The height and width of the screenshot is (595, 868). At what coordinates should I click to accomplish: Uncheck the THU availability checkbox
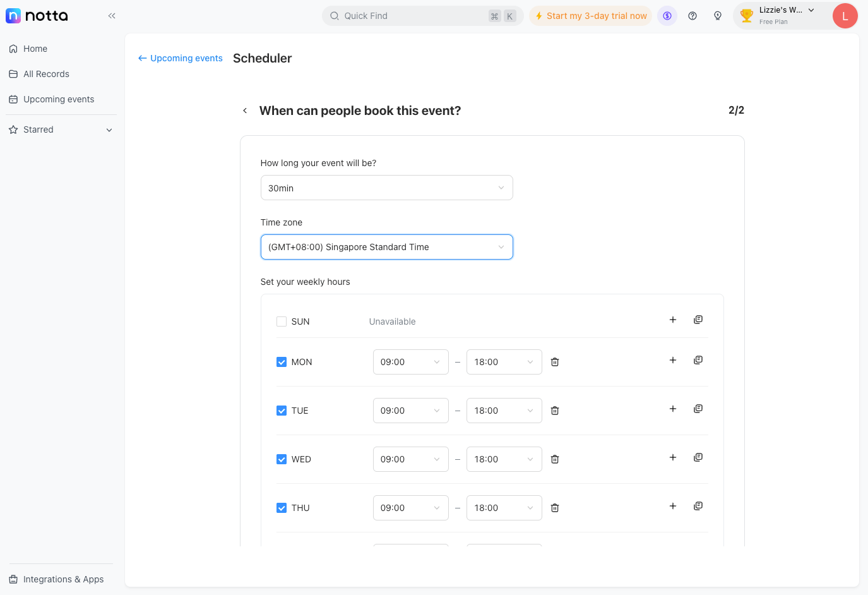[x=282, y=508]
